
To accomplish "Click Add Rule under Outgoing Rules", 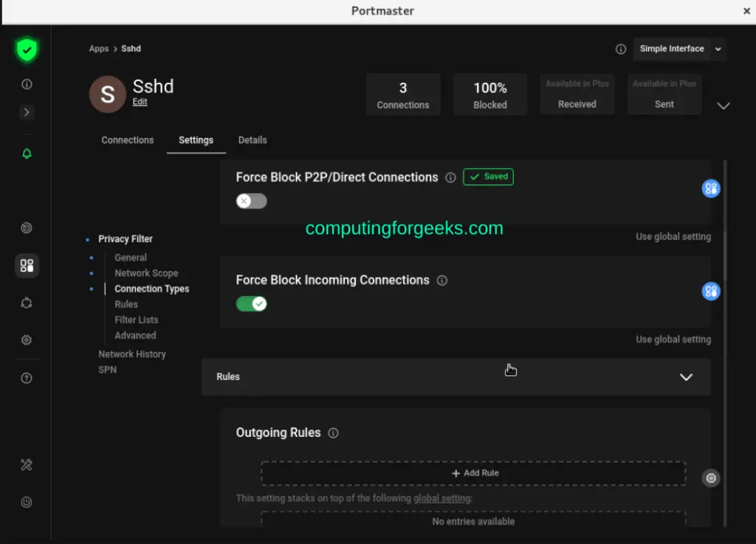I will (x=473, y=473).
